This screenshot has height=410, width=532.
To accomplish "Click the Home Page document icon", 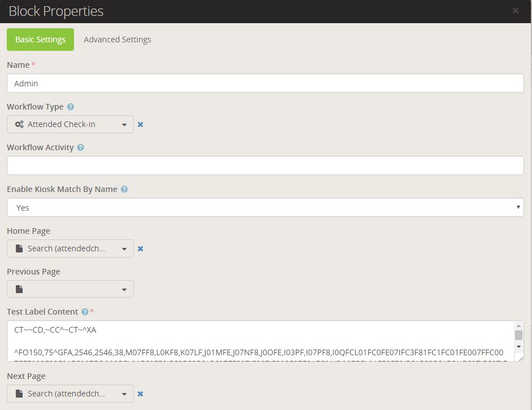I will click(x=19, y=248).
